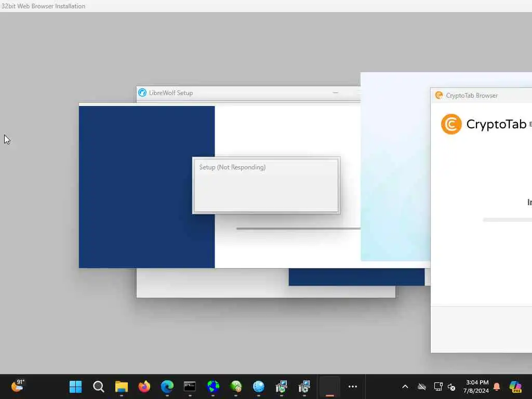Click the CryptoTab installer progress bar
532x399 pixels.
pos(508,220)
